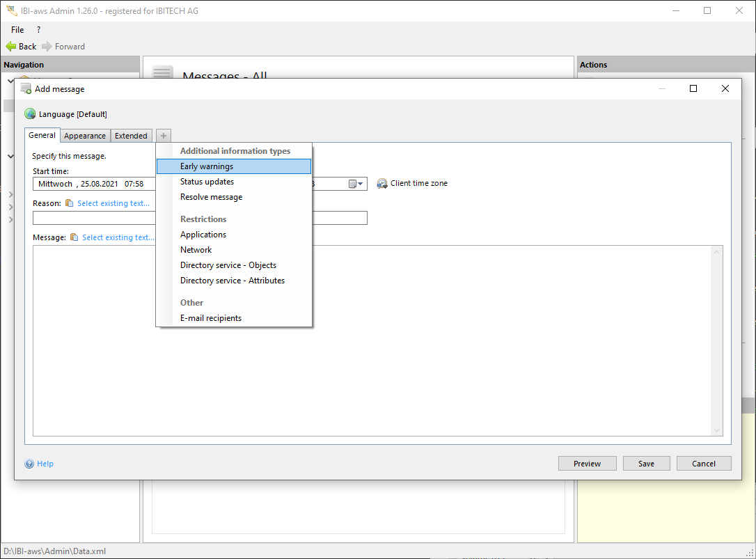
Task: Click the blue Help question mark icon
Action: point(29,464)
